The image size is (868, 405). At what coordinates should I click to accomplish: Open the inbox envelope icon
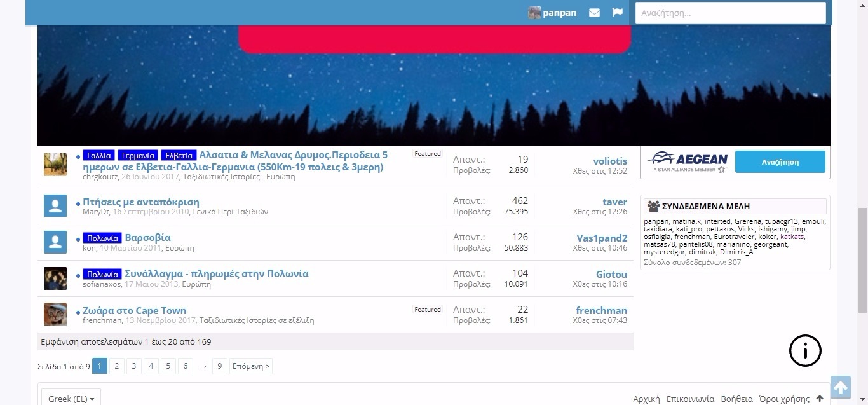click(594, 13)
